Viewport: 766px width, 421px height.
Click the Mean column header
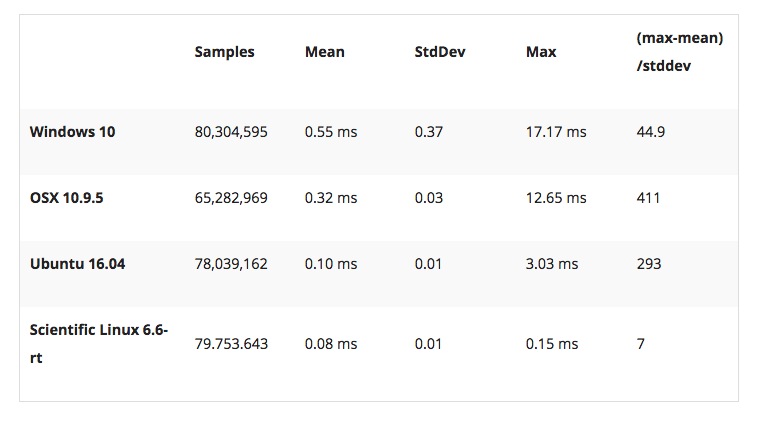tap(324, 52)
